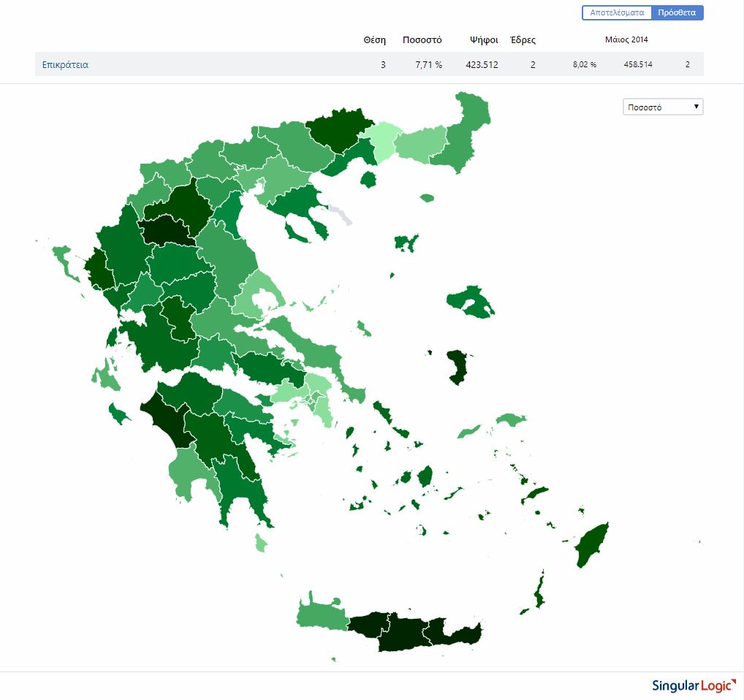
Task: Click the grey Mount Athos peninsula
Action: tap(341, 215)
